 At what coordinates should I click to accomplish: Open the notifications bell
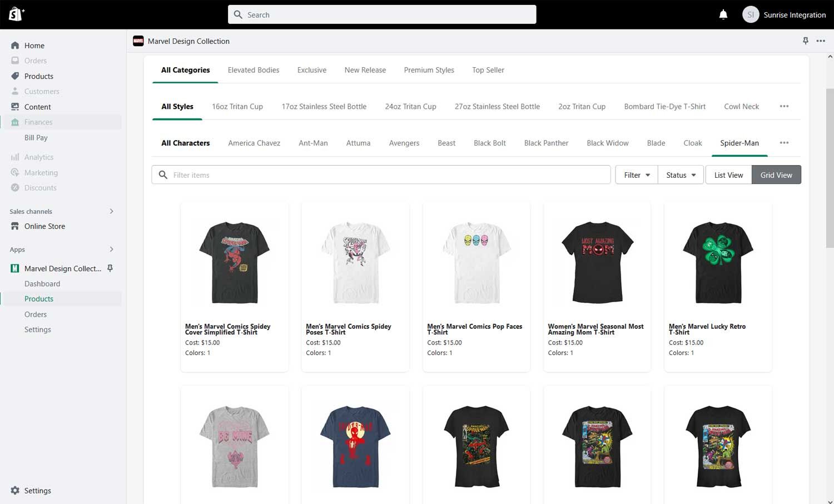(723, 14)
